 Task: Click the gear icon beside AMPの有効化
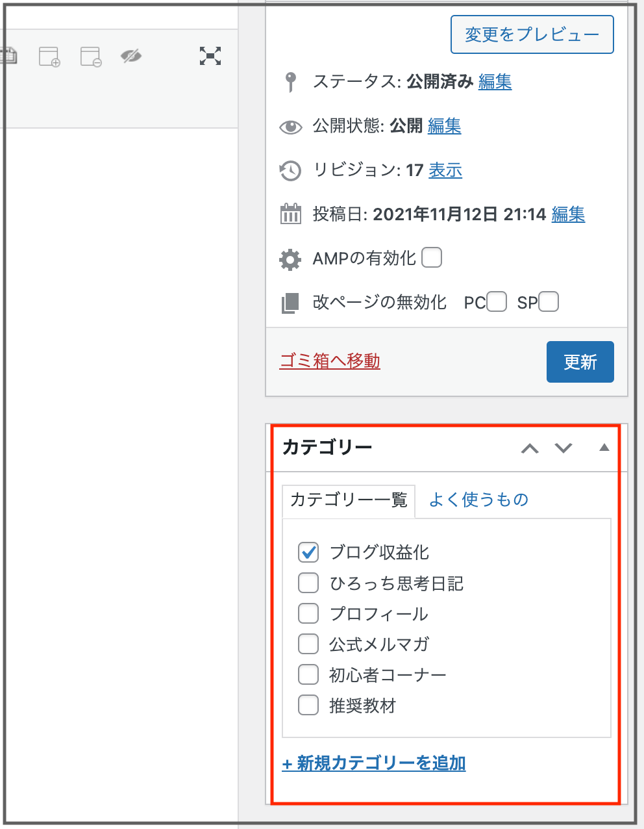pos(290,259)
